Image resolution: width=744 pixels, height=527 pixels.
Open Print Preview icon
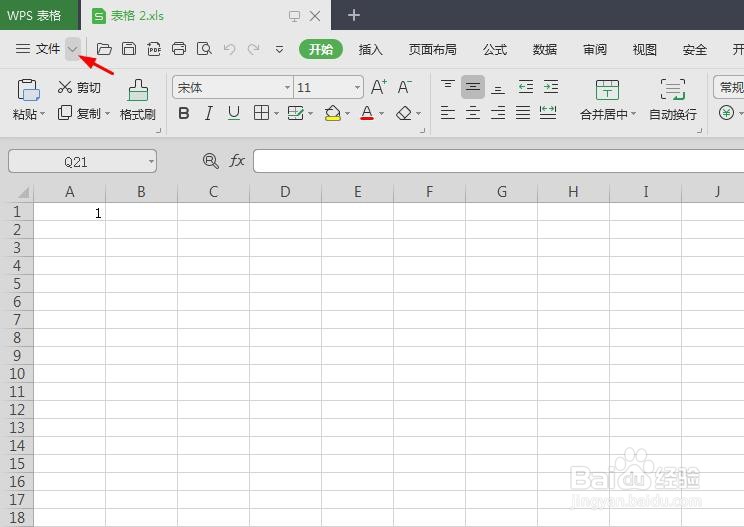[204, 49]
